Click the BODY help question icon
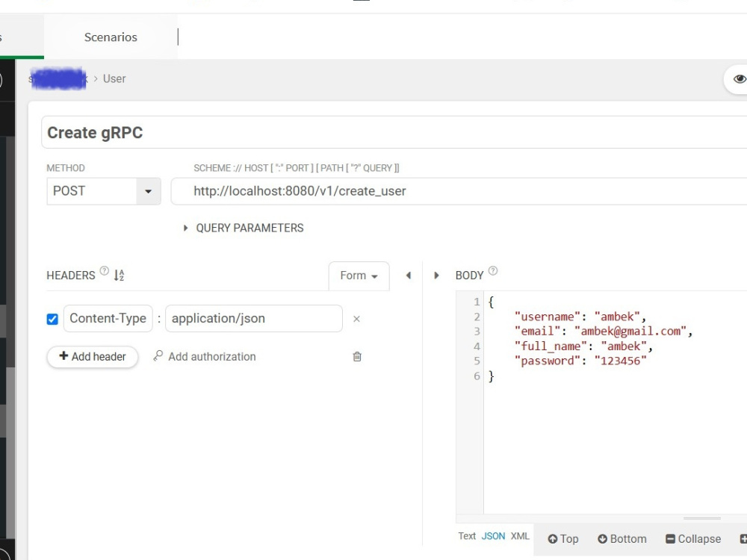Screen dimensions: 747x560 (493, 271)
